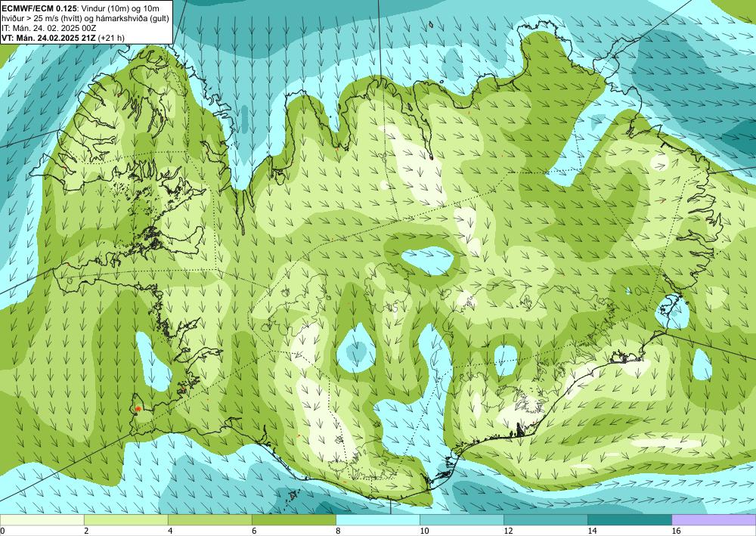
Task: Click legend scale label '0'
Action: pyautogui.click(x=2, y=531)
